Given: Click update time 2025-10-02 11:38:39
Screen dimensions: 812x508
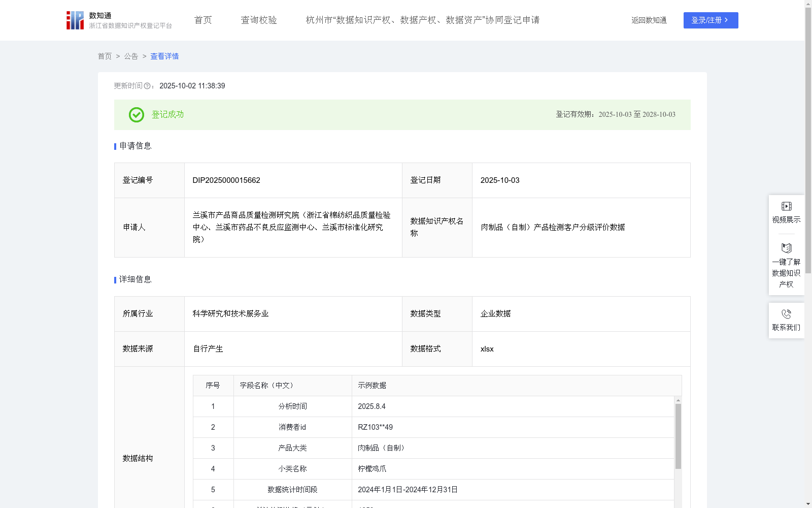Looking at the screenshot, I should (192, 86).
